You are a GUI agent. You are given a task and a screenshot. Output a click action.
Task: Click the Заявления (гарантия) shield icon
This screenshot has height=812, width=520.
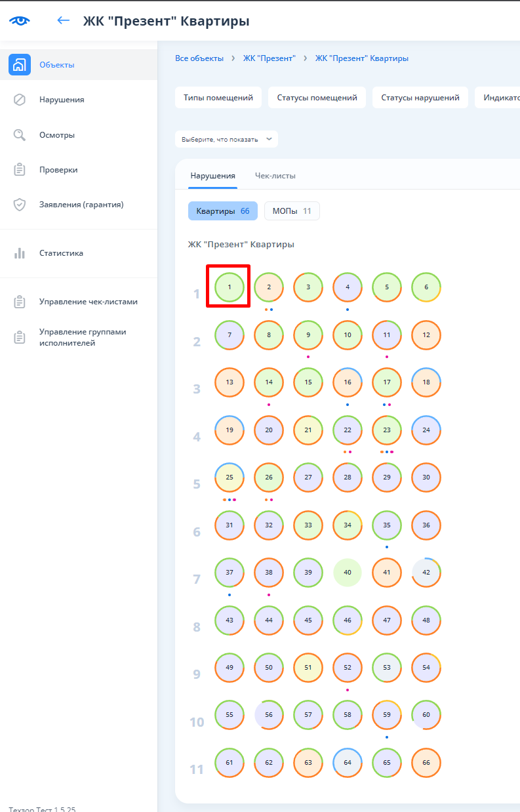tap(20, 205)
